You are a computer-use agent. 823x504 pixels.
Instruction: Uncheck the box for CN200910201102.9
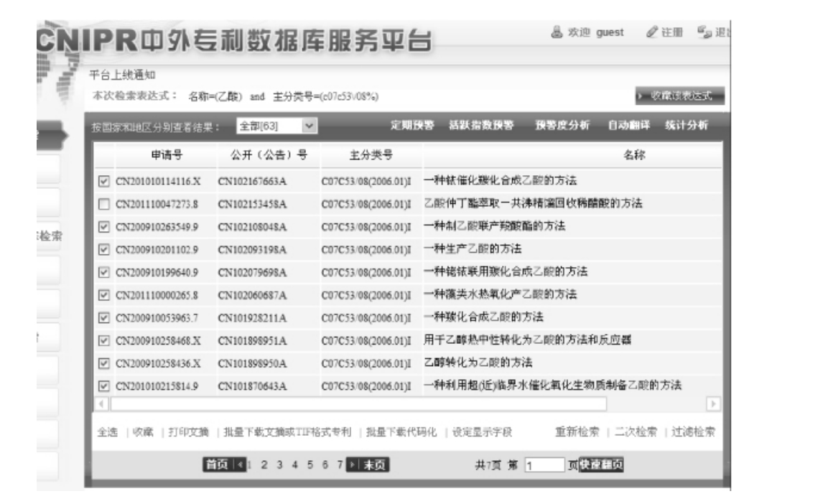coord(104,250)
